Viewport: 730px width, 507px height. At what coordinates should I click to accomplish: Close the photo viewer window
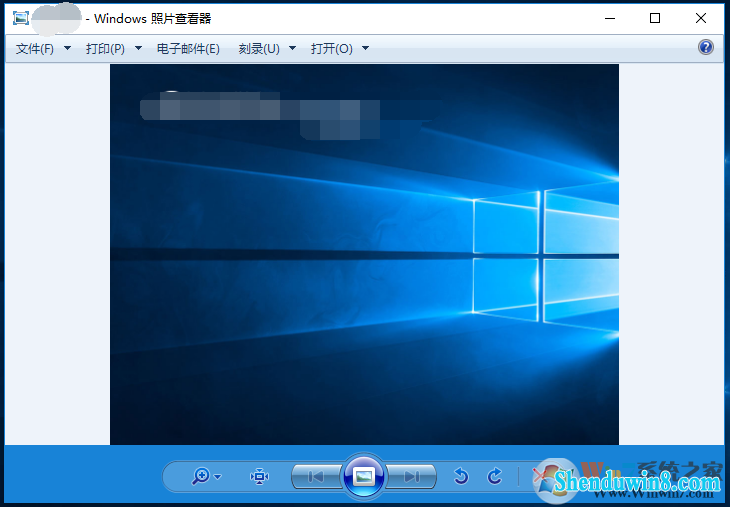coord(701,18)
